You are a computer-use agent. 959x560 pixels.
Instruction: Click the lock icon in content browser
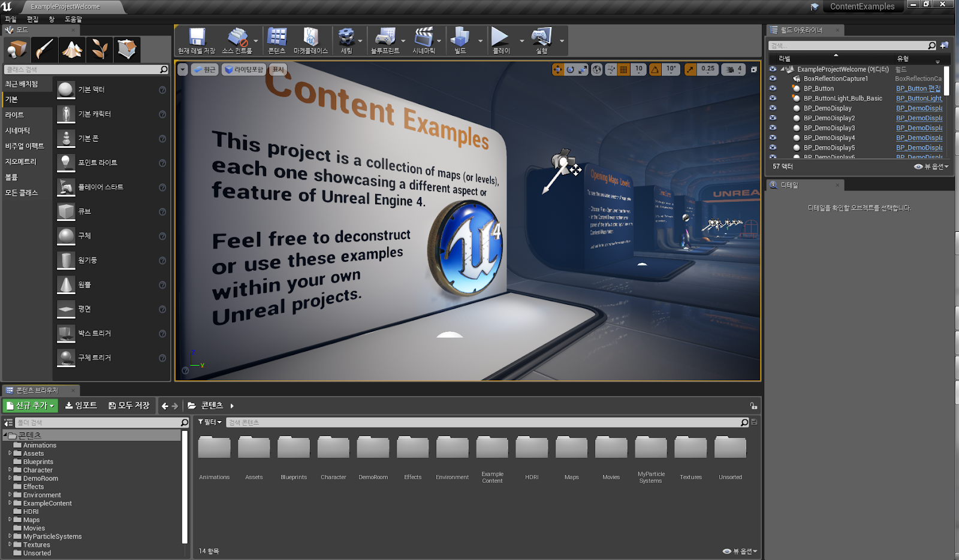pyautogui.click(x=753, y=405)
